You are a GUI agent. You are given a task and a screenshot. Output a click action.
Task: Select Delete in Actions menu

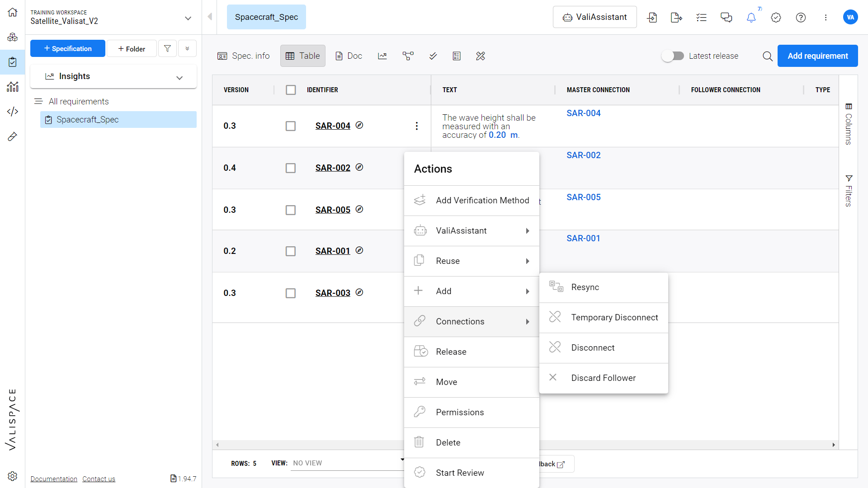click(472, 443)
